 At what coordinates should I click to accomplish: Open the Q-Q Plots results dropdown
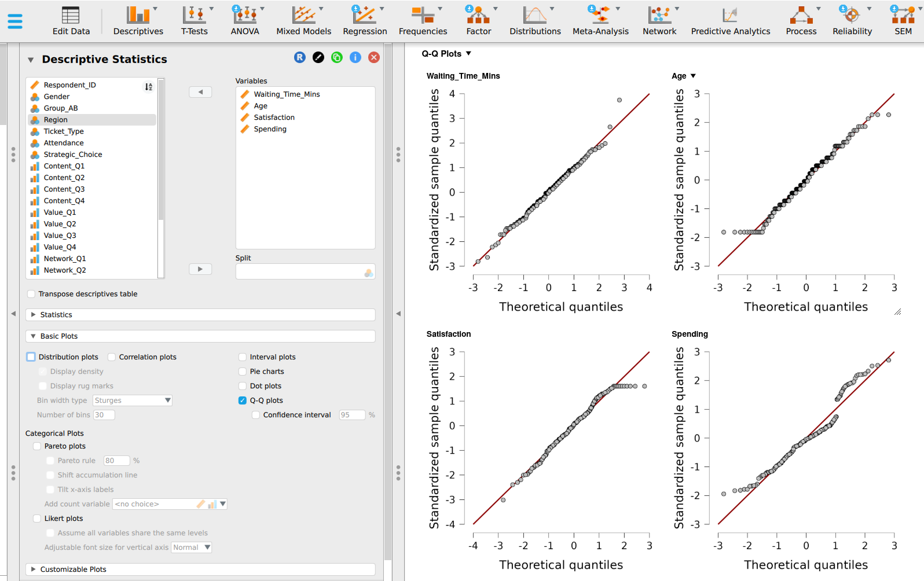click(469, 53)
